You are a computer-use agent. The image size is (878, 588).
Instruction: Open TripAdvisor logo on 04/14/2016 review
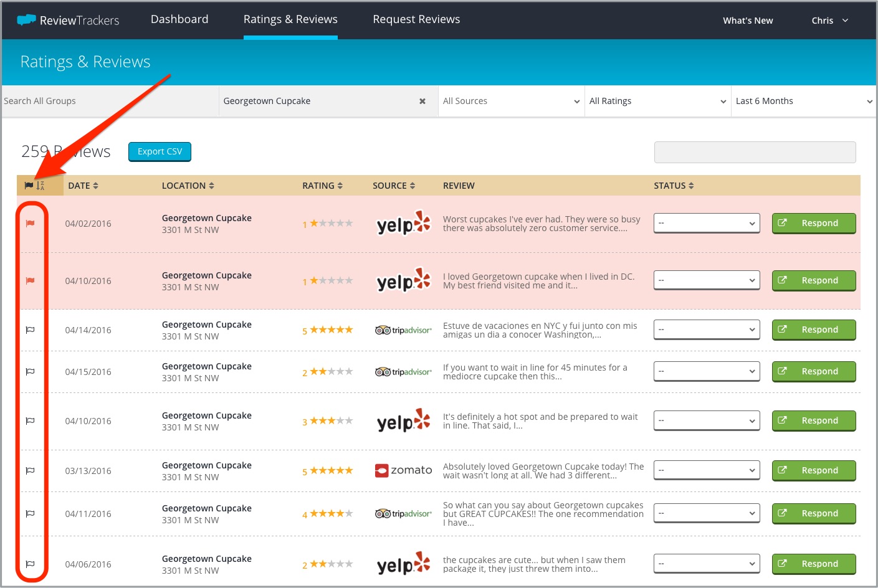pos(403,330)
